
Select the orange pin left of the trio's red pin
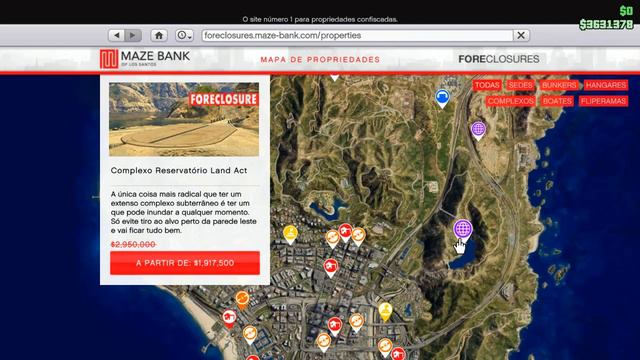(x=332, y=239)
